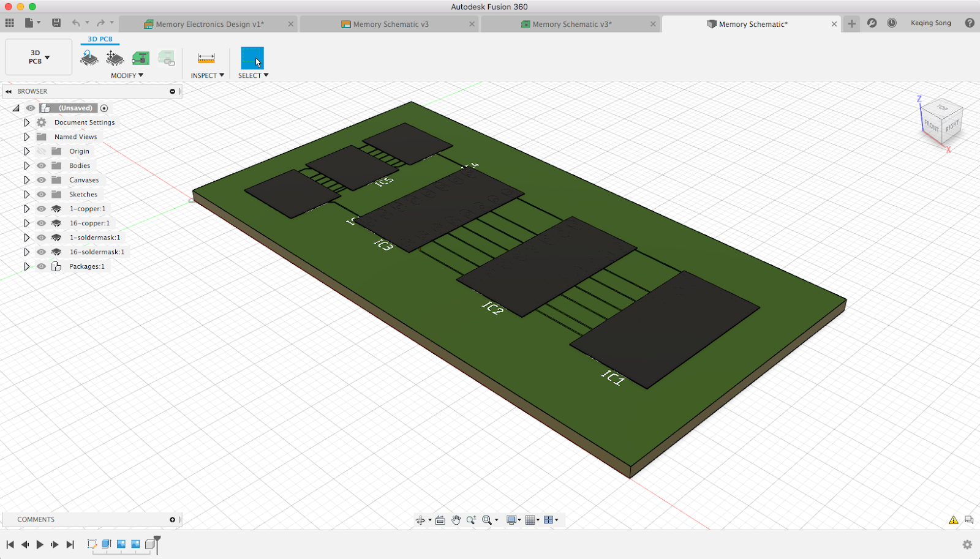
Task: Open the MODIFY dropdown menu
Action: point(127,75)
